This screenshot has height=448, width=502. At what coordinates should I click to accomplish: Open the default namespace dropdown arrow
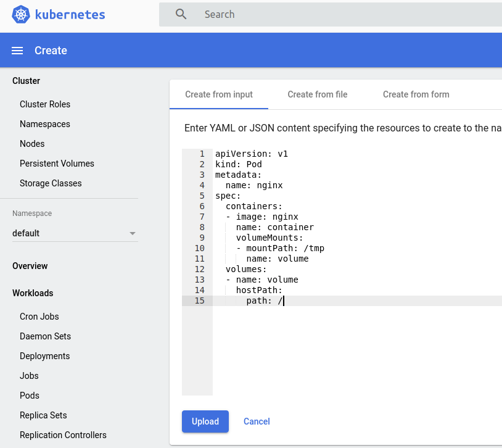coord(133,233)
